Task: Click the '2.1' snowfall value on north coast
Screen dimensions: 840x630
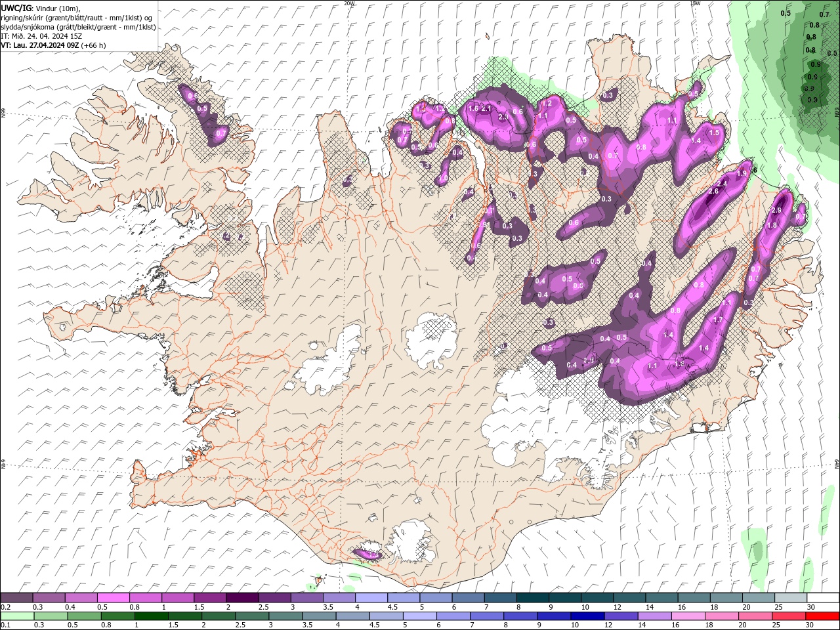Action: 487,109
